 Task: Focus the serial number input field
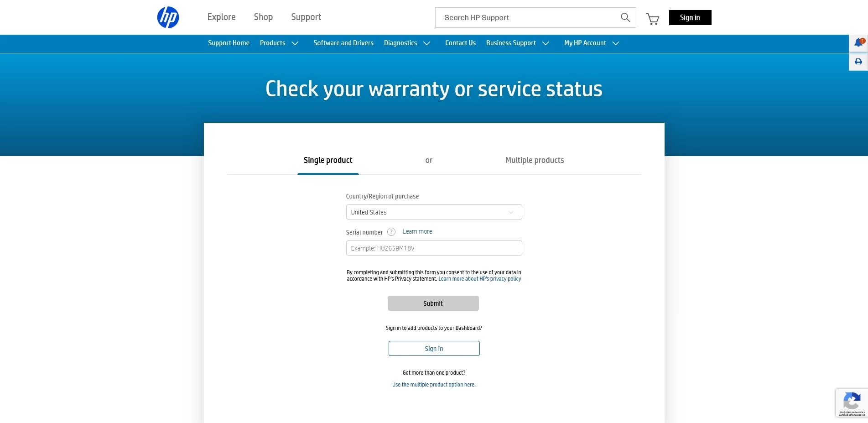pos(433,248)
